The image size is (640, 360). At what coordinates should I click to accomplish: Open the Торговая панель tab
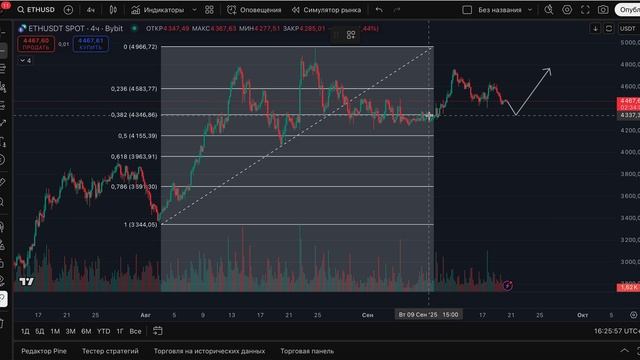click(307, 351)
